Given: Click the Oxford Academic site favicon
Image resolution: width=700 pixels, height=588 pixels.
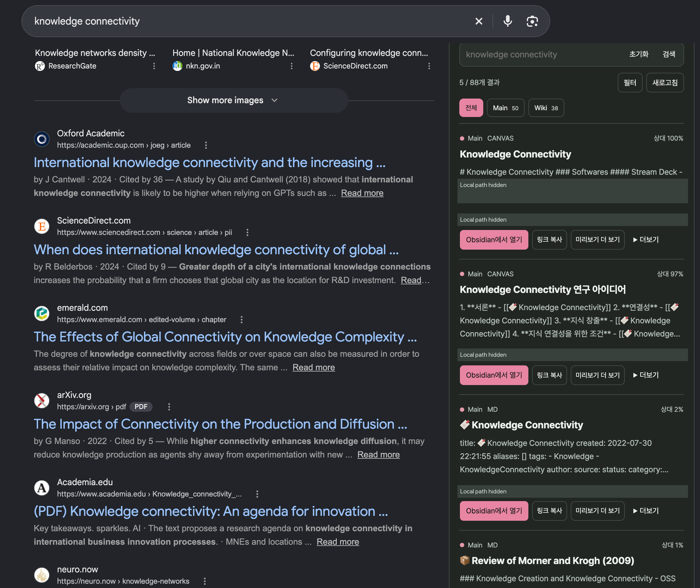Looking at the screenshot, I should [42, 139].
